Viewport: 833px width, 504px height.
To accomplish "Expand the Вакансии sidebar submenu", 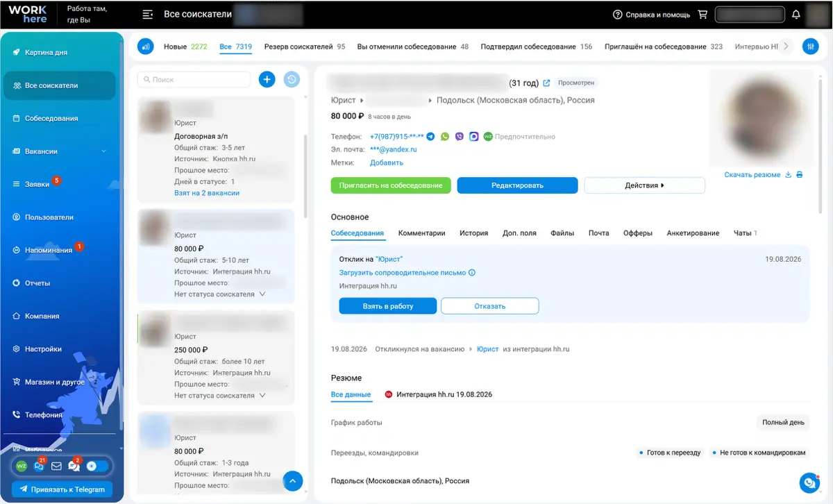I will click(x=104, y=151).
